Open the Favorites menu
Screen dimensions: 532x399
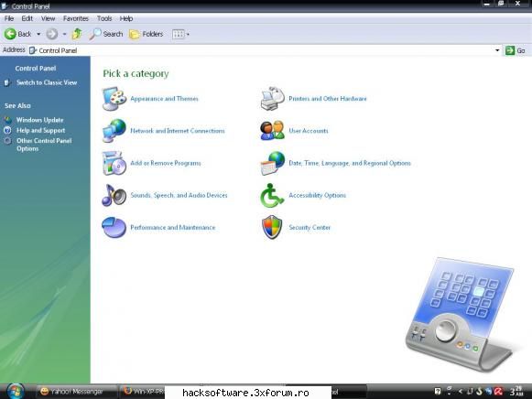(76, 18)
